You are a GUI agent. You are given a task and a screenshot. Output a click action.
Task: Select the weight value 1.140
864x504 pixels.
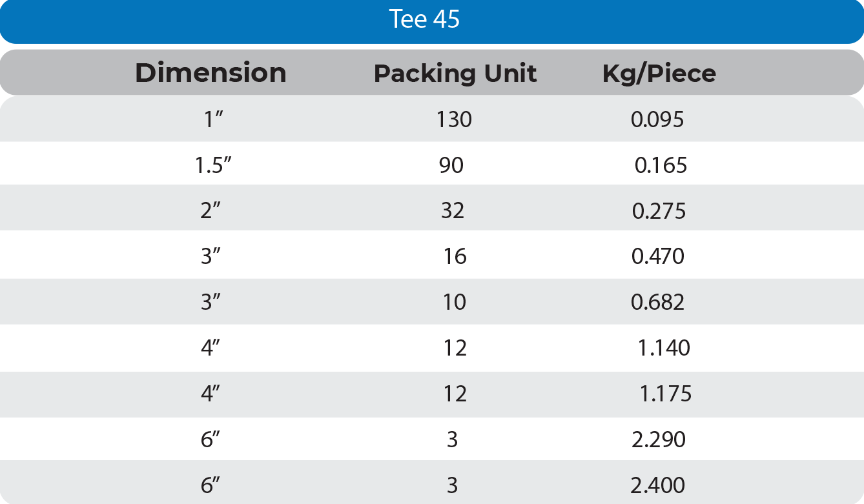coord(664,348)
